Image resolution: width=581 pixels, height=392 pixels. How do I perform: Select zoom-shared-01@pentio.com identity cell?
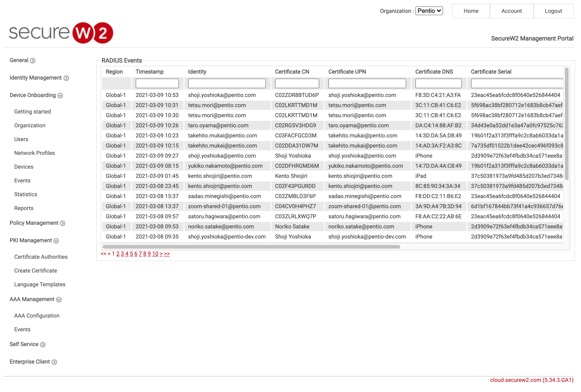click(x=224, y=206)
